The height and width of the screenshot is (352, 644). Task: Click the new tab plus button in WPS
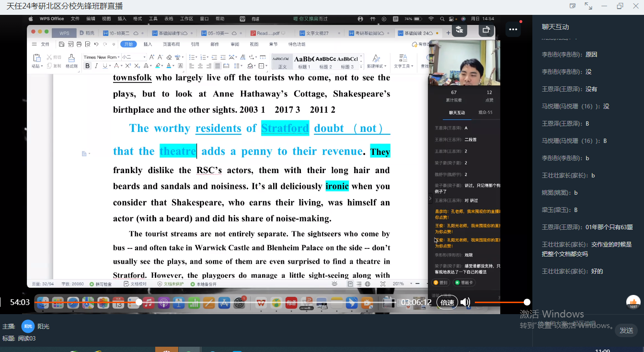[448, 33]
